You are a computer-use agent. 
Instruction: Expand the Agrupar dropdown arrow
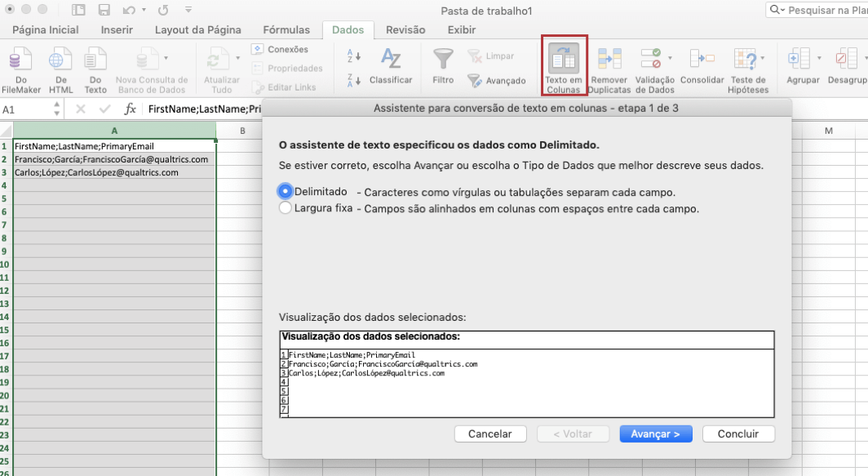click(x=819, y=58)
